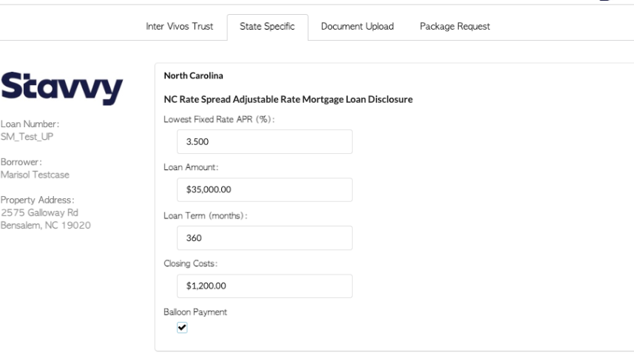Uncheck the Balloon Payment checkbox
Viewport: 634px width, 364px height.
182,327
